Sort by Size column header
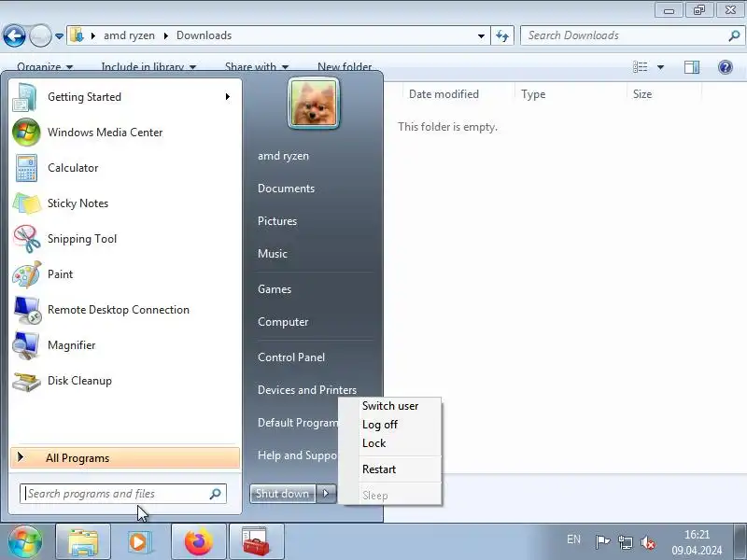This screenshot has width=747, height=560. coord(664,94)
